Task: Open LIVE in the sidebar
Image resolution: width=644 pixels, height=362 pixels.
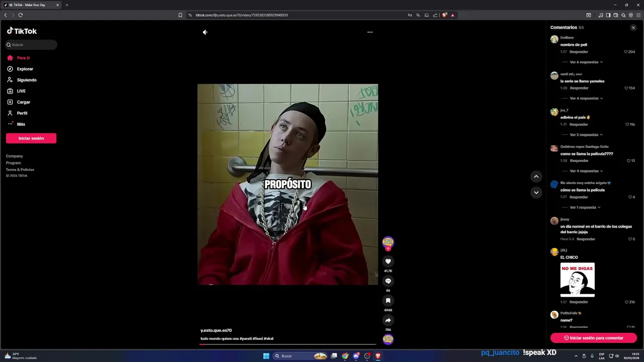Action: pyautogui.click(x=17, y=91)
